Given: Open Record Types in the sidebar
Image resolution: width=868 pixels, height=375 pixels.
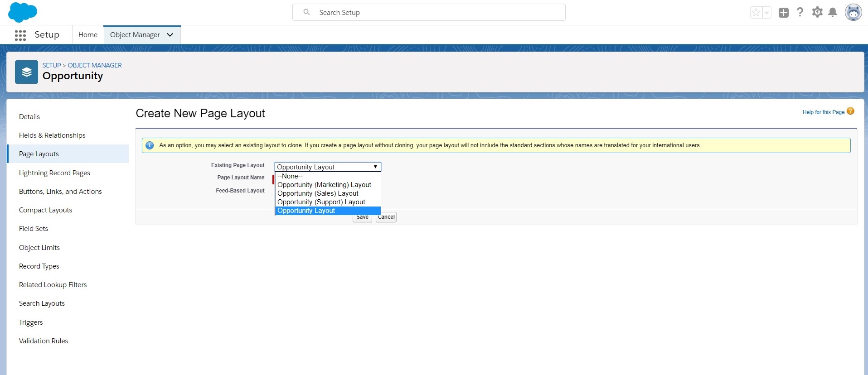Looking at the screenshot, I should click(x=39, y=266).
